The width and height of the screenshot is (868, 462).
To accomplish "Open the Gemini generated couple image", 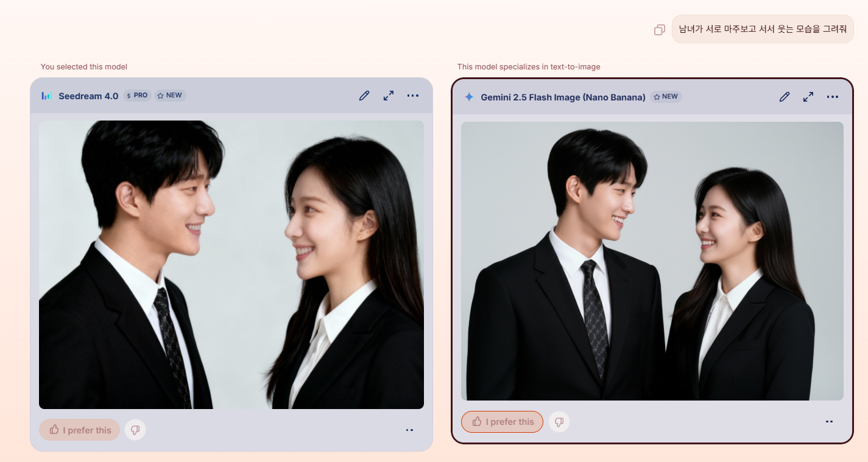I will tap(652, 261).
